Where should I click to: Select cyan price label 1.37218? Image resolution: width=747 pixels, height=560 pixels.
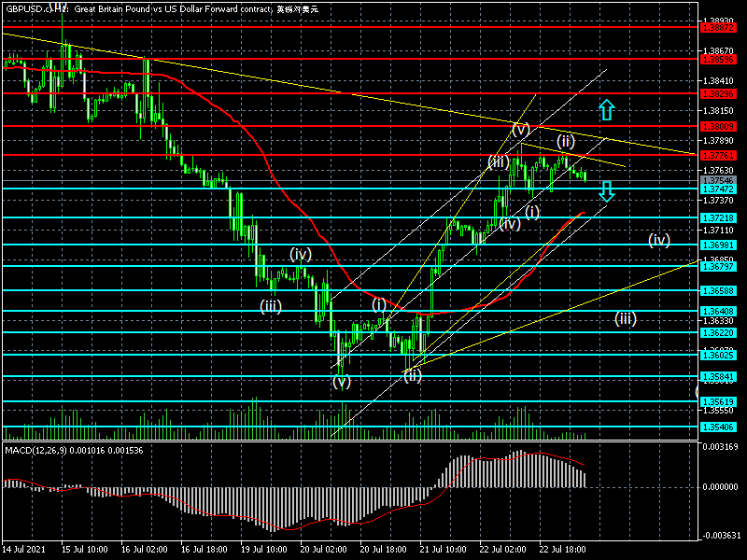click(x=718, y=217)
